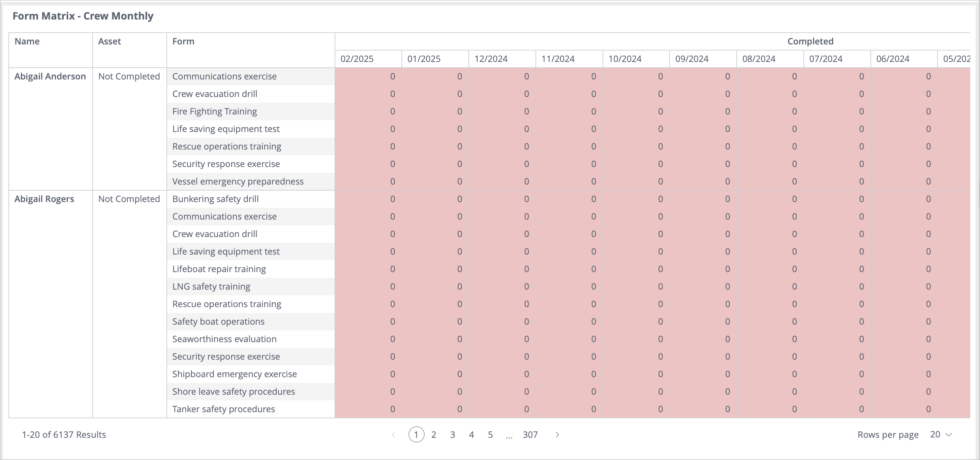Jump to page 307
The height and width of the screenshot is (460, 980).
tap(530, 434)
